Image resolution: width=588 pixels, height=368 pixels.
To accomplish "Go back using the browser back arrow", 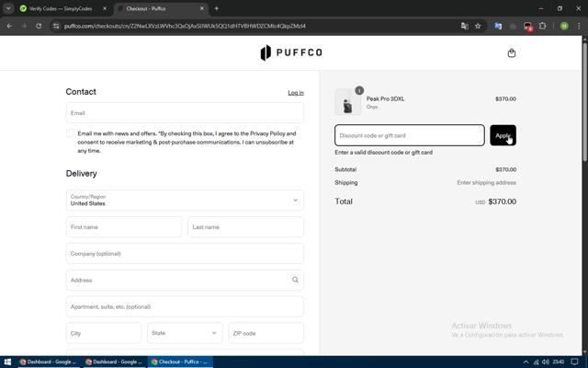I will coord(9,26).
